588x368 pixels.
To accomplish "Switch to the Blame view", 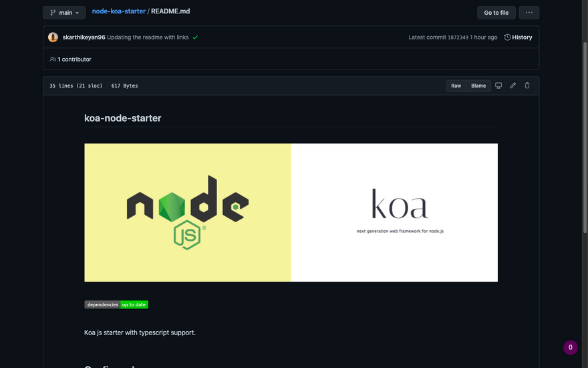I will coord(478,86).
